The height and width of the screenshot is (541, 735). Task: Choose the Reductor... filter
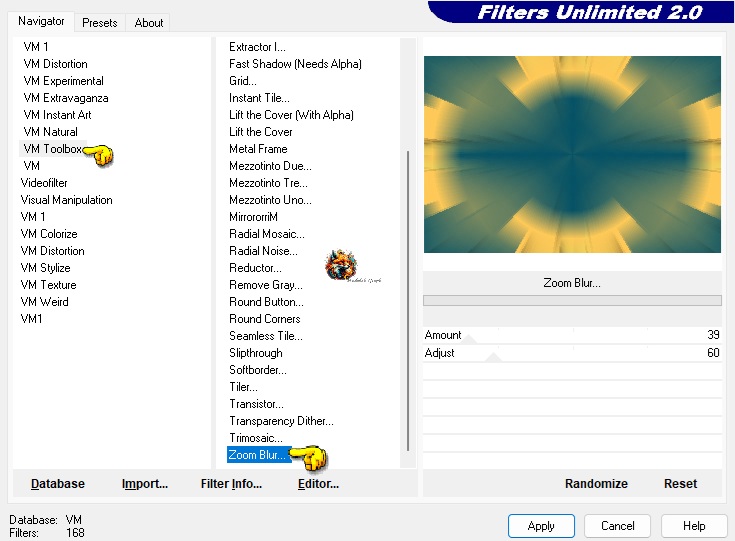click(x=255, y=268)
